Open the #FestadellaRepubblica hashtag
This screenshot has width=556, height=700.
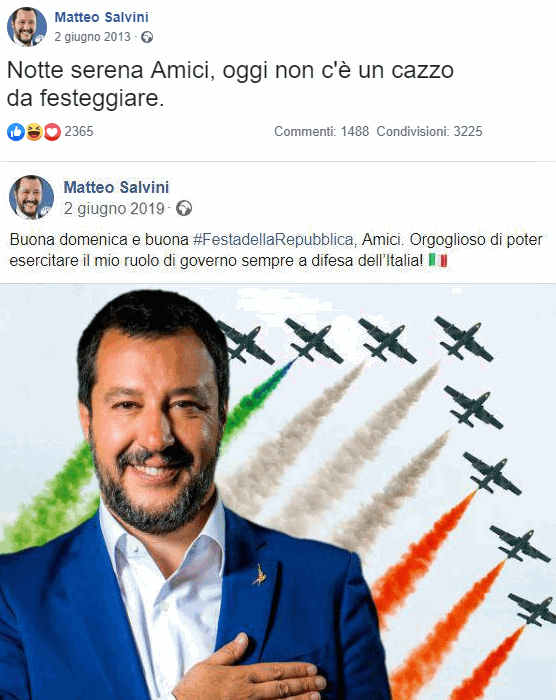pos(274,239)
